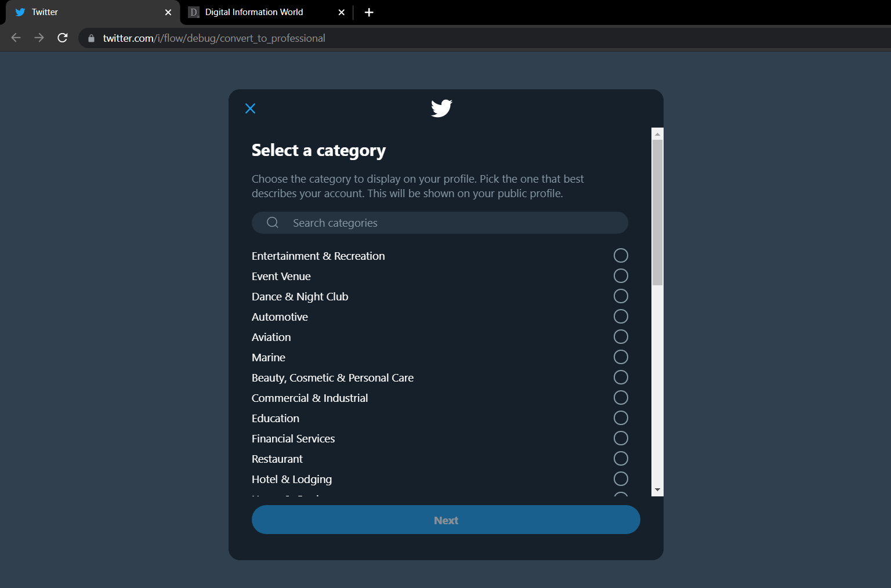Close the Select a category dialog
The height and width of the screenshot is (588, 891).
250,108
